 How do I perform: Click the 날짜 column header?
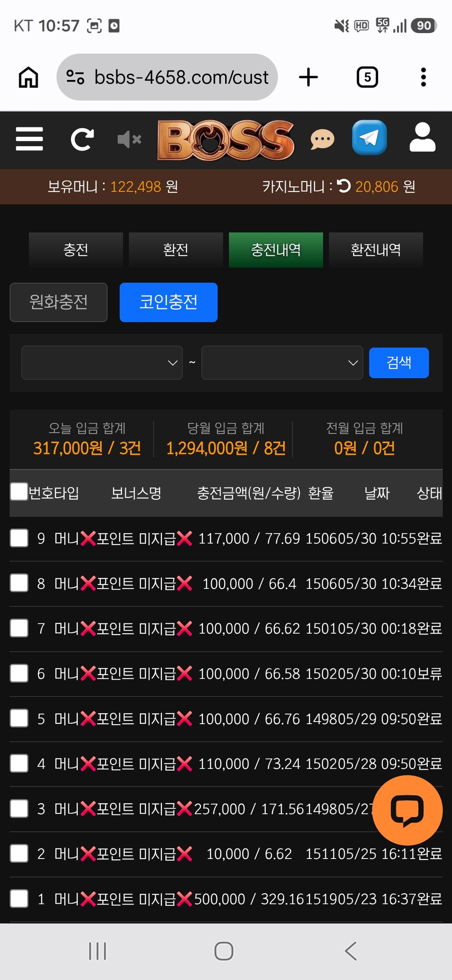(377, 493)
